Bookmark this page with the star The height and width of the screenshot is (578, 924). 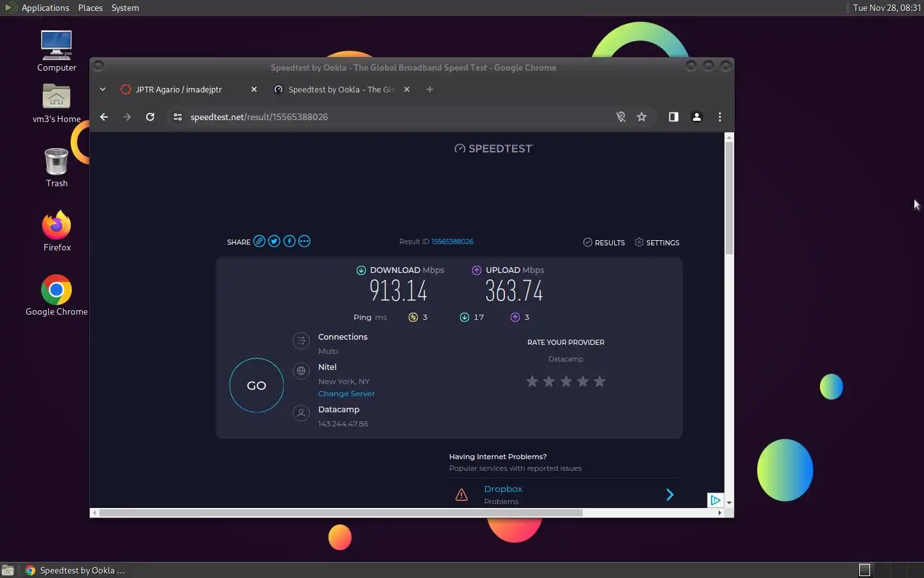[642, 117]
